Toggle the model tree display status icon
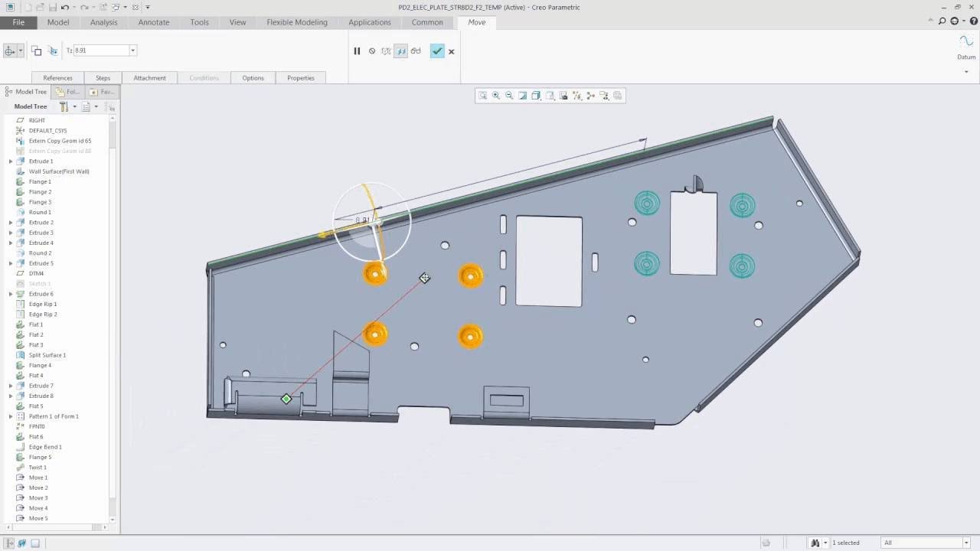Image resolution: width=980 pixels, height=551 pixels. tap(9, 543)
